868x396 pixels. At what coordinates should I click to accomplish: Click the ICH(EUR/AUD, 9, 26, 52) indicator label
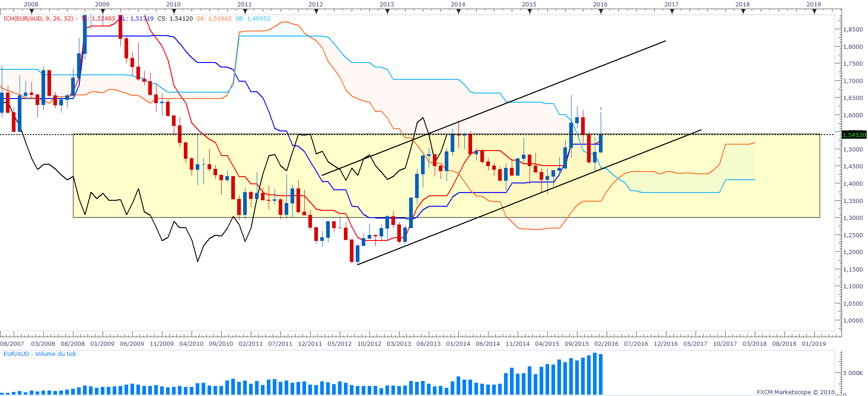(38, 19)
